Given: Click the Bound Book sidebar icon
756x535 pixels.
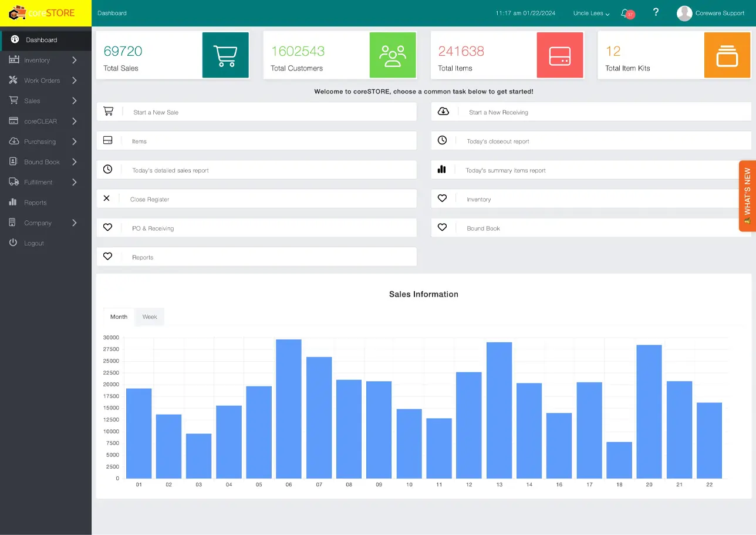Looking at the screenshot, I should [13, 161].
